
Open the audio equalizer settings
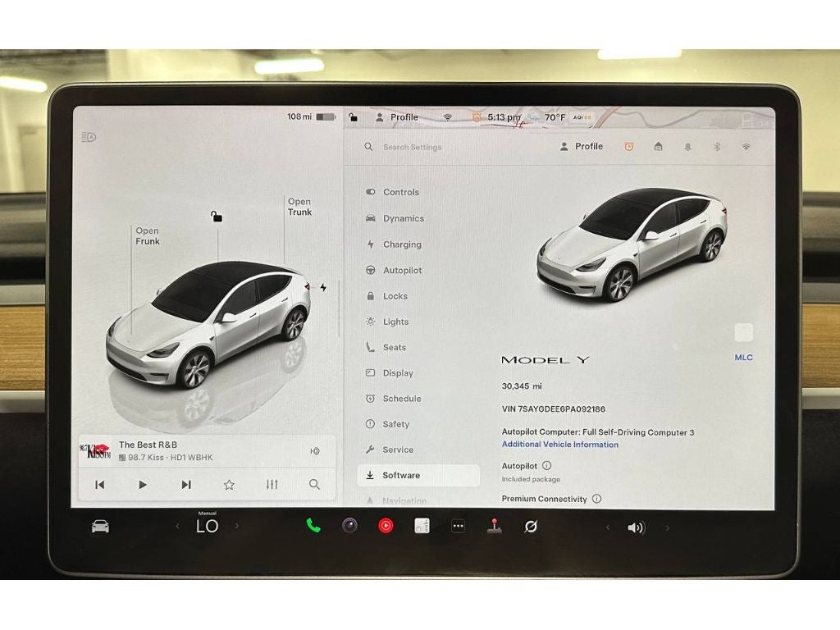pyautogui.click(x=272, y=485)
